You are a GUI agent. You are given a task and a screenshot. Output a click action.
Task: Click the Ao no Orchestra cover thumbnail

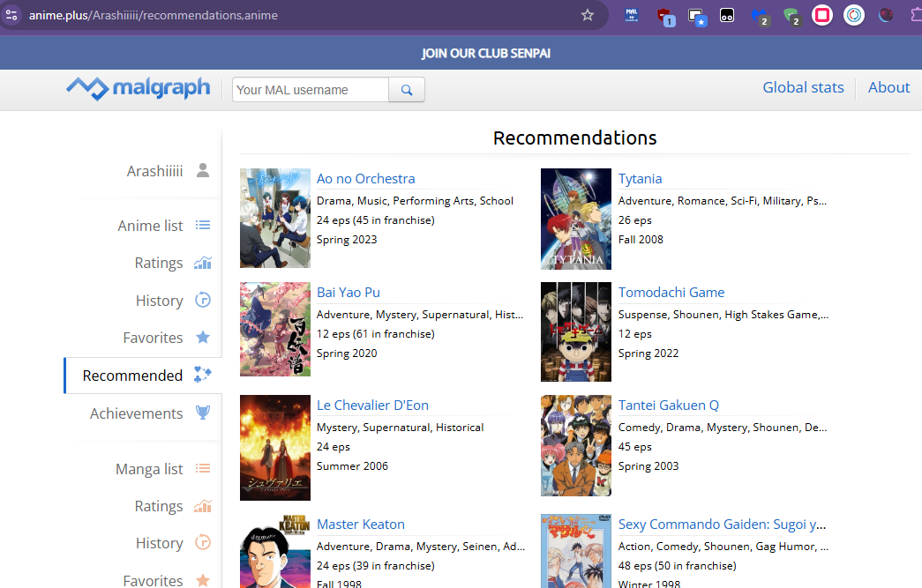pyautogui.click(x=275, y=218)
